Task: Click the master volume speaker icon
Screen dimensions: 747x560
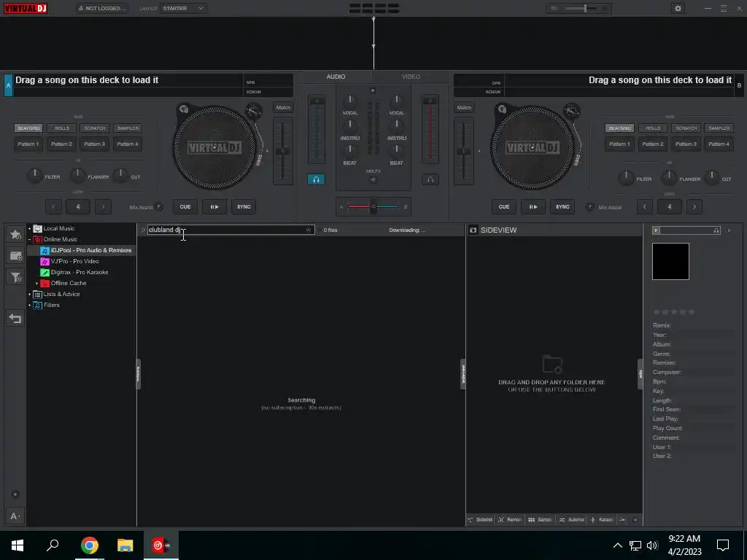Action: pyautogui.click(x=554, y=8)
